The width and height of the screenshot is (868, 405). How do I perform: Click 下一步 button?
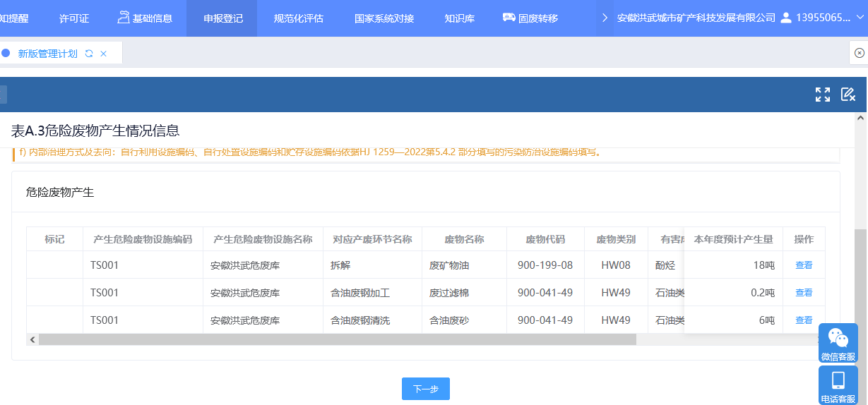[x=425, y=389]
